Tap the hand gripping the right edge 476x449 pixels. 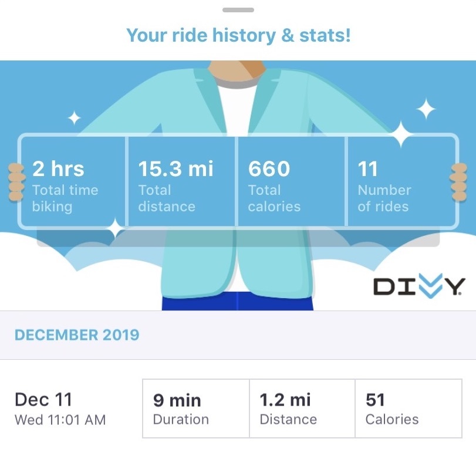click(x=458, y=181)
